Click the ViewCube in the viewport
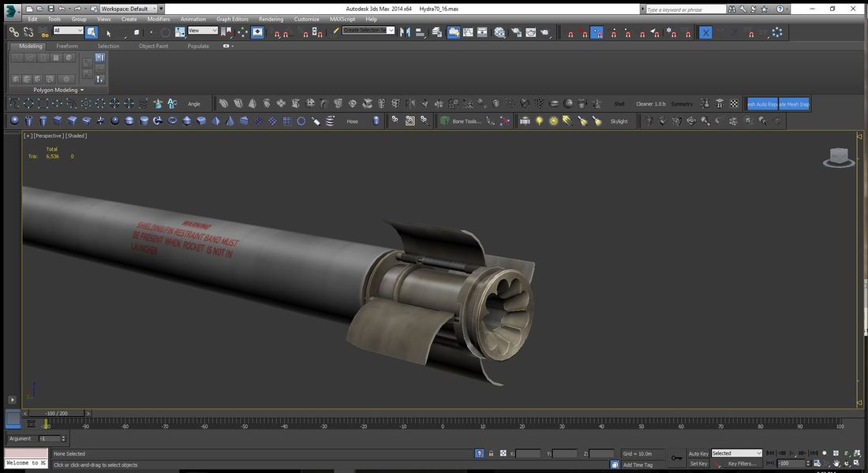Image resolution: width=868 pixels, height=473 pixels. pyautogui.click(x=839, y=158)
